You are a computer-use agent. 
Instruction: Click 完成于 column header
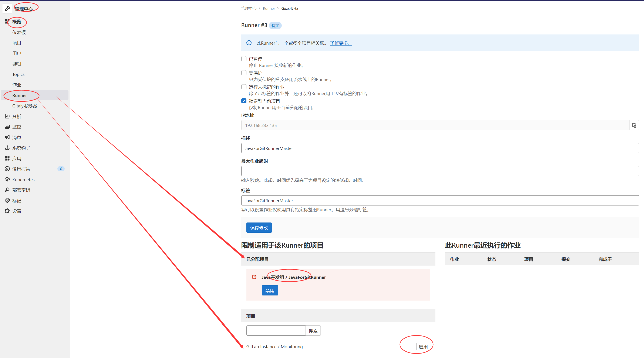point(605,259)
